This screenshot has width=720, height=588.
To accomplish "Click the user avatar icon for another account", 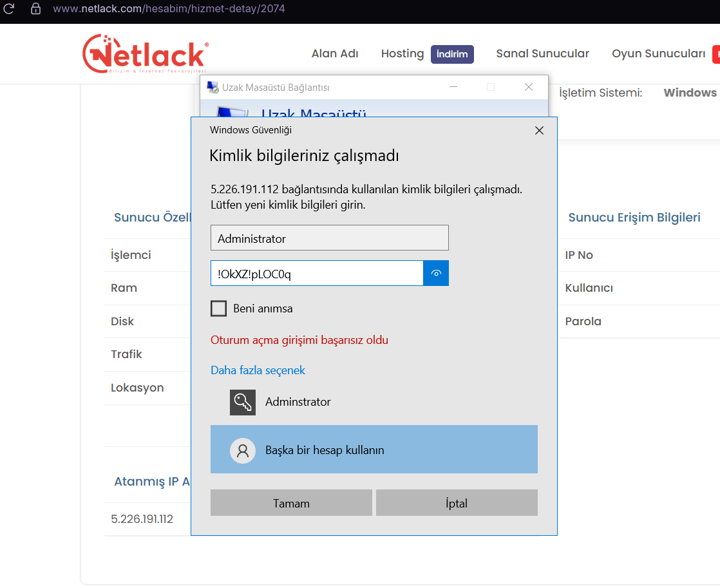I will (x=242, y=450).
